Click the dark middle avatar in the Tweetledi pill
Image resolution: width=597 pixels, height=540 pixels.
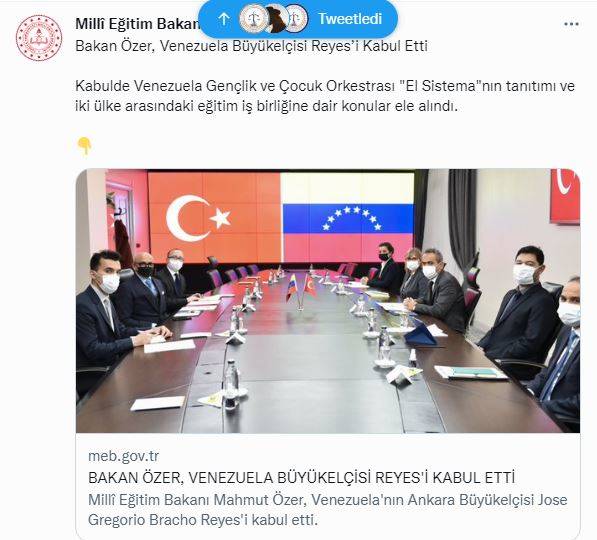[x=276, y=19]
